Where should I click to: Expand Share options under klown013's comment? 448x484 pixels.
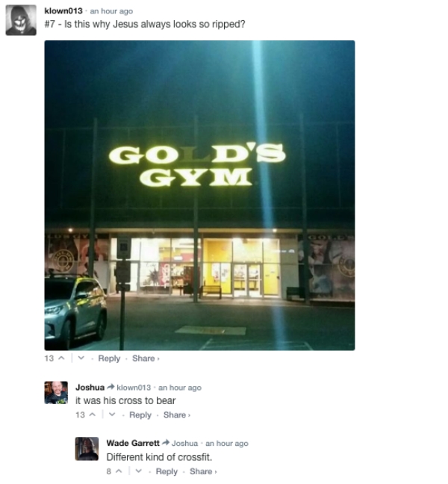coord(146,359)
